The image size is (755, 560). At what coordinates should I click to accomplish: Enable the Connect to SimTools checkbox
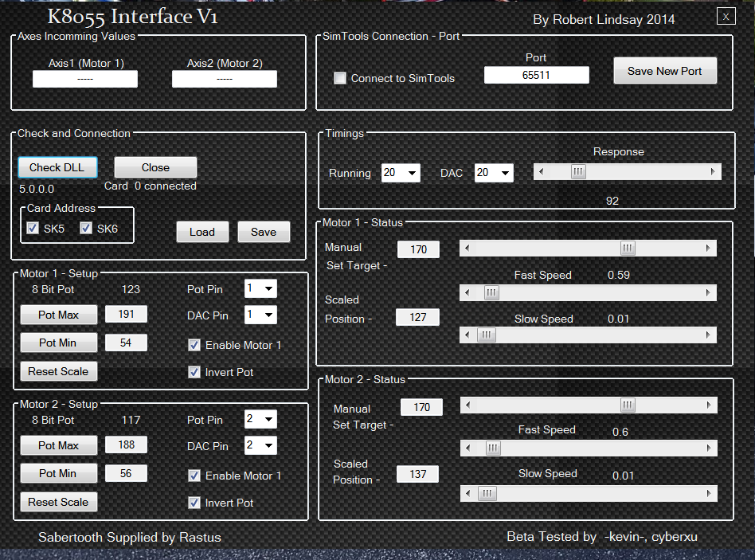[x=340, y=78]
